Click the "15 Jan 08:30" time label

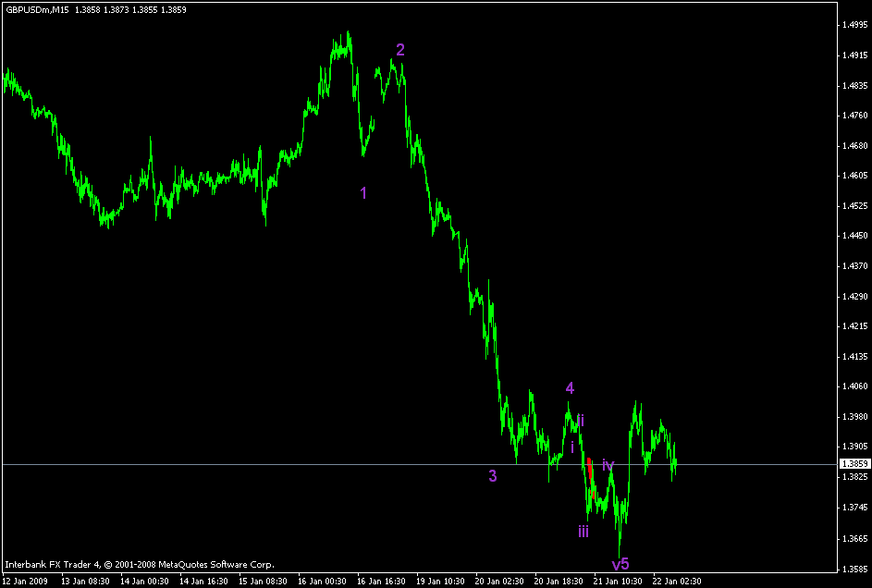click(263, 582)
